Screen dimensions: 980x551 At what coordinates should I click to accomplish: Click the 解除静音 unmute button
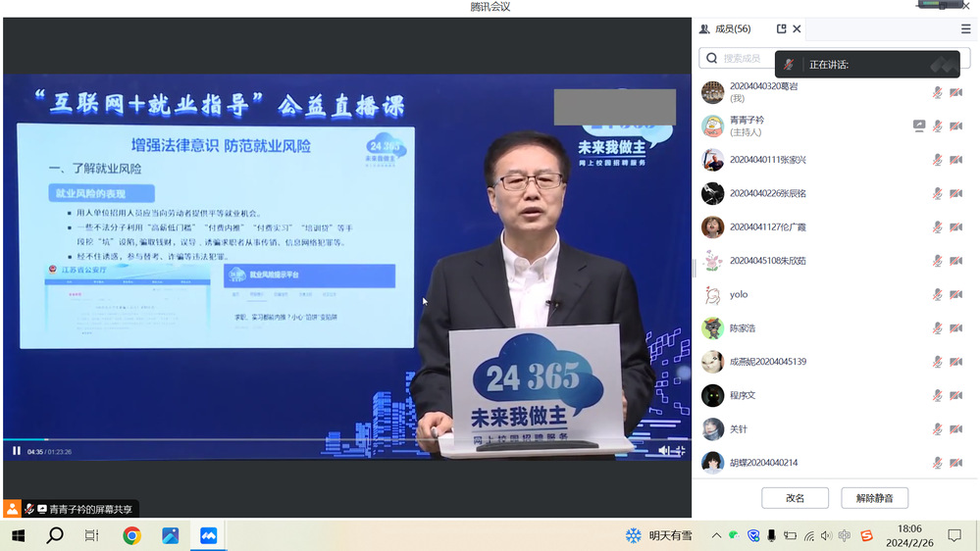click(874, 498)
